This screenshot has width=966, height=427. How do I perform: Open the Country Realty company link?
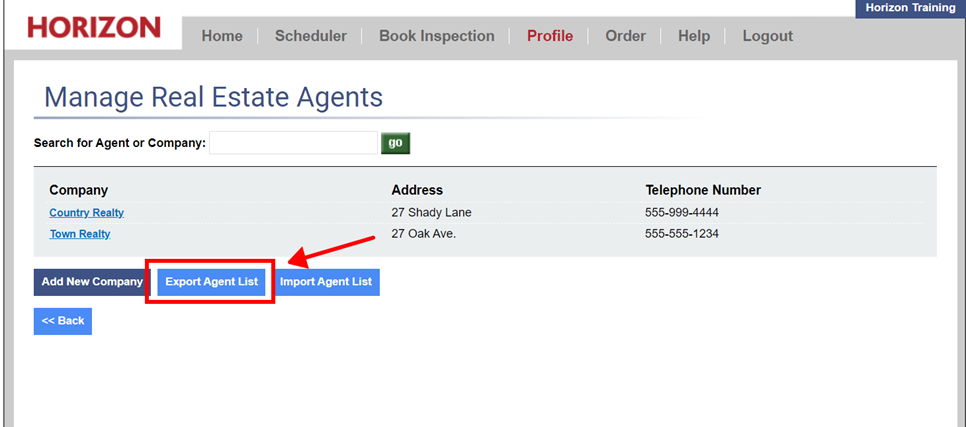(87, 213)
